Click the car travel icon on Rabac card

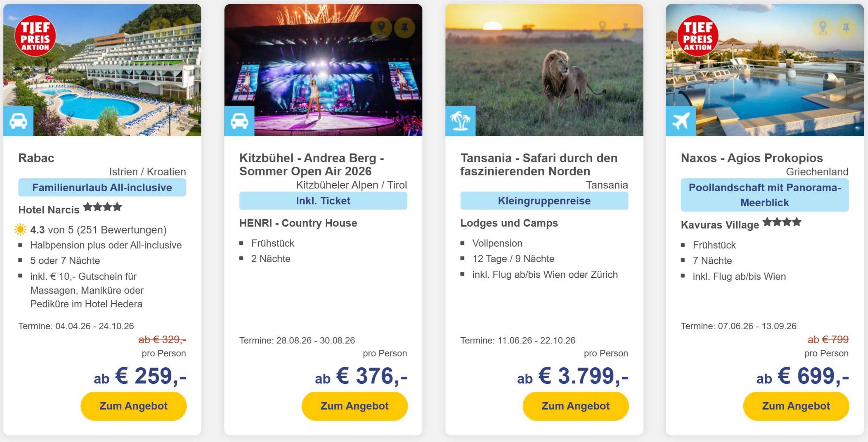click(18, 121)
